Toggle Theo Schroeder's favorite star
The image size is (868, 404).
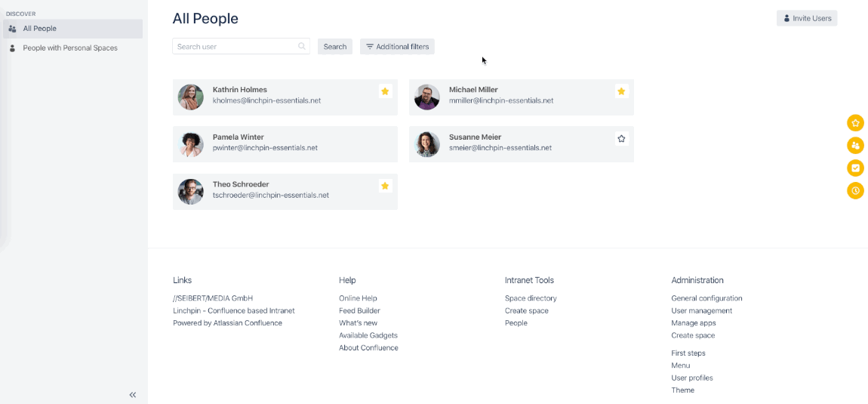385,186
